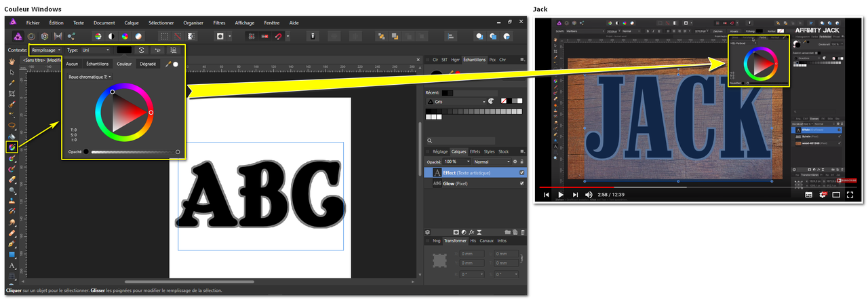Select the Freehand Selection lasso tool

pyautogui.click(x=12, y=126)
